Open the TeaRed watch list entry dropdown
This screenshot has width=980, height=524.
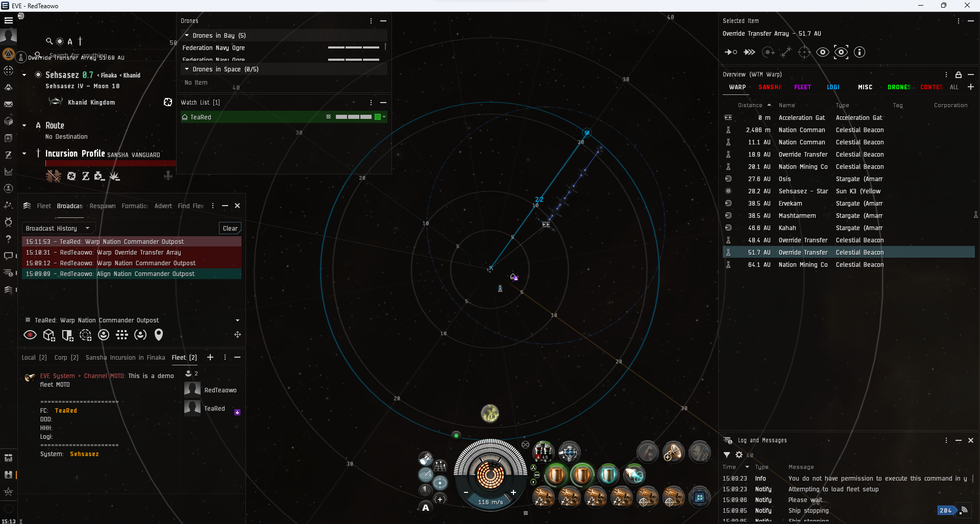(x=384, y=117)
